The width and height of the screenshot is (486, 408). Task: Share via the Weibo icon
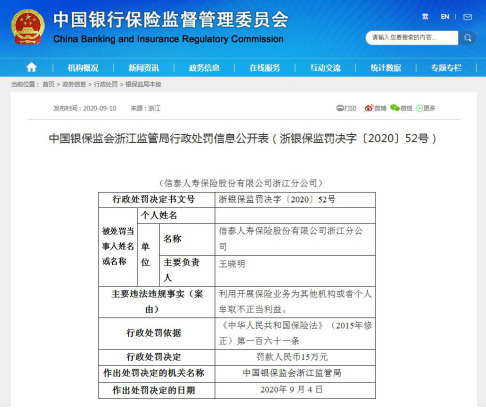pyautogui.click(x=369, y=108)
